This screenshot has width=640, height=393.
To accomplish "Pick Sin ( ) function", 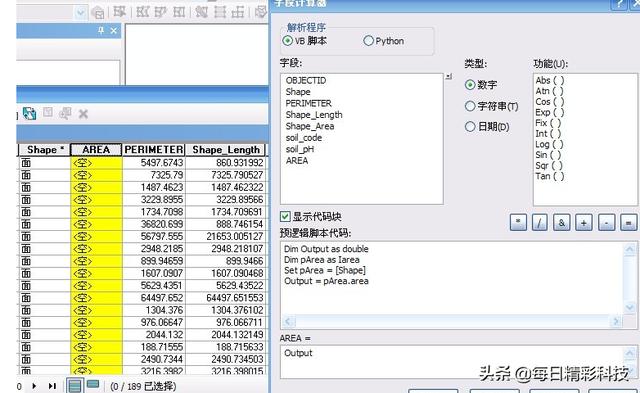I will (x=548, y=155).
